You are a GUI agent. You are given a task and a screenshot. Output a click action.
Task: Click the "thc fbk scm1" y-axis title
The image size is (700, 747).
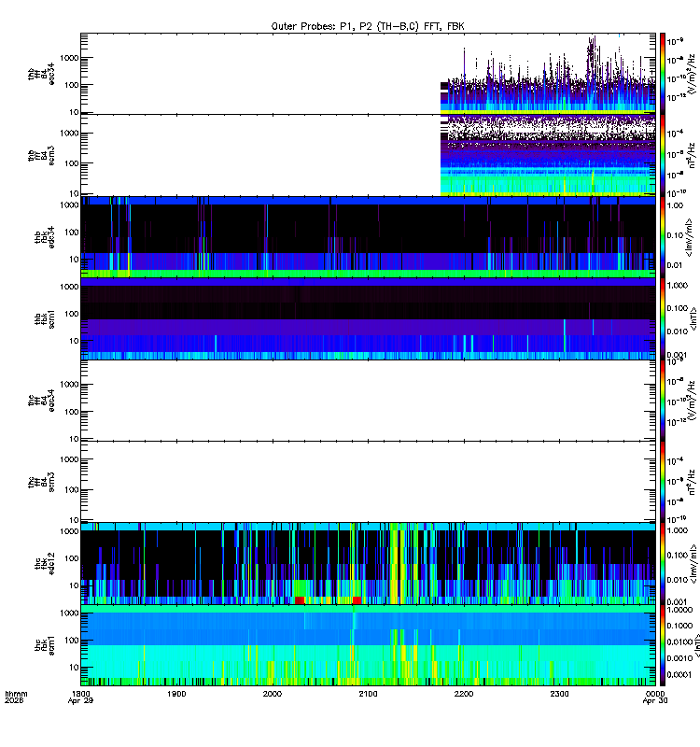tap(45, 645)
